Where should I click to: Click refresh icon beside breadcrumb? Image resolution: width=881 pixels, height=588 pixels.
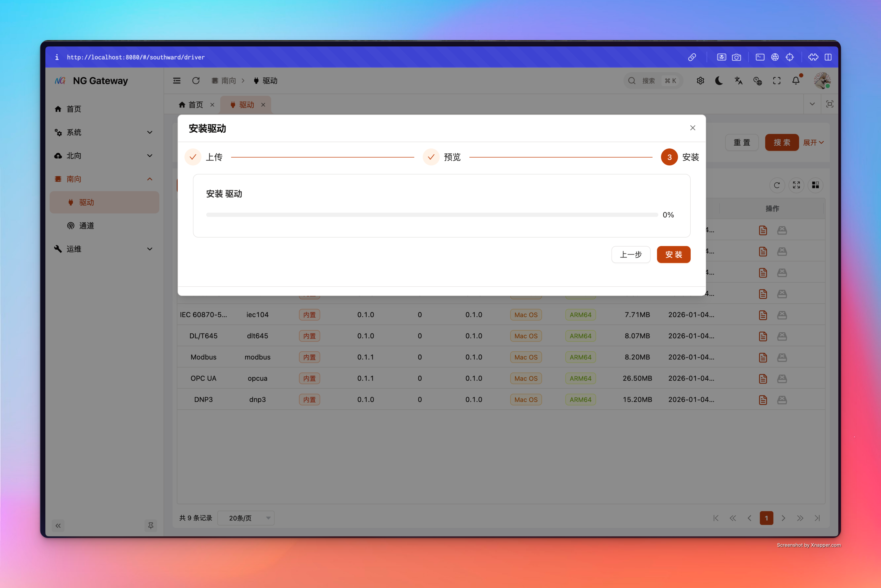[x=196, y=81]
